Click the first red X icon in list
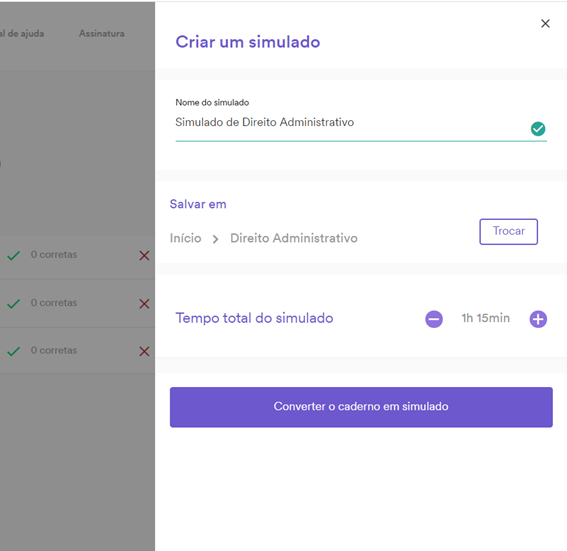Viewport: 567px width, 551px height. tap(144, 256)
